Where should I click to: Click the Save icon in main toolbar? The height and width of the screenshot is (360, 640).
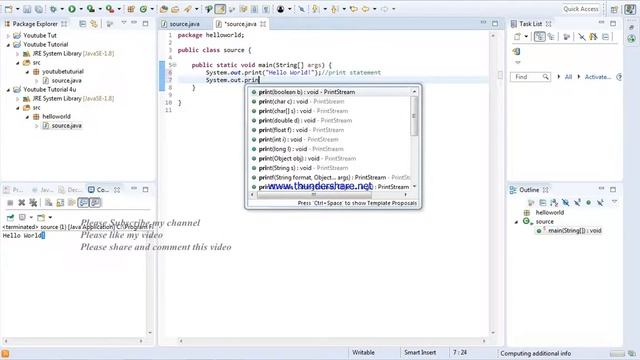27,9
